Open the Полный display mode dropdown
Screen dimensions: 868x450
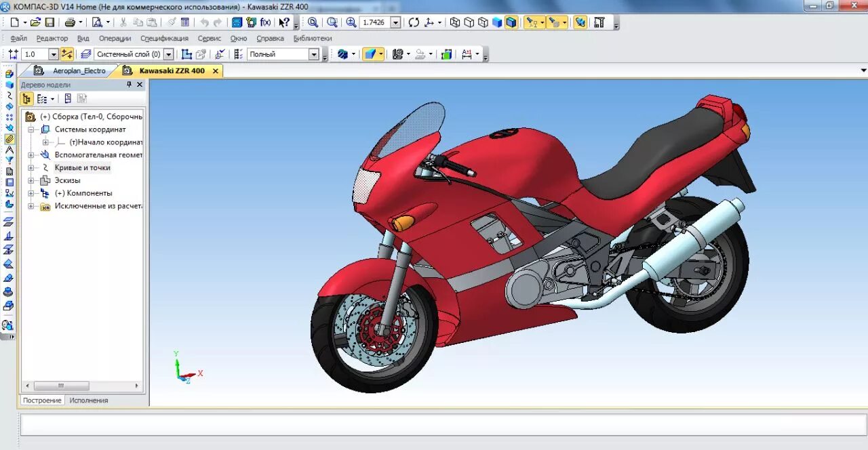[x=314, y=54]
